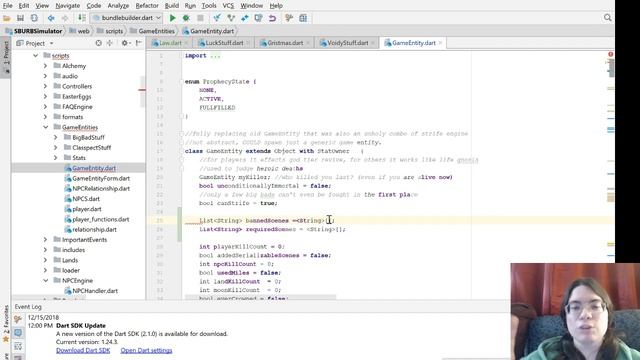Click Scroll from Source in Project panel
Viewport: 640px width, 360px height.
tap(98, 43)
